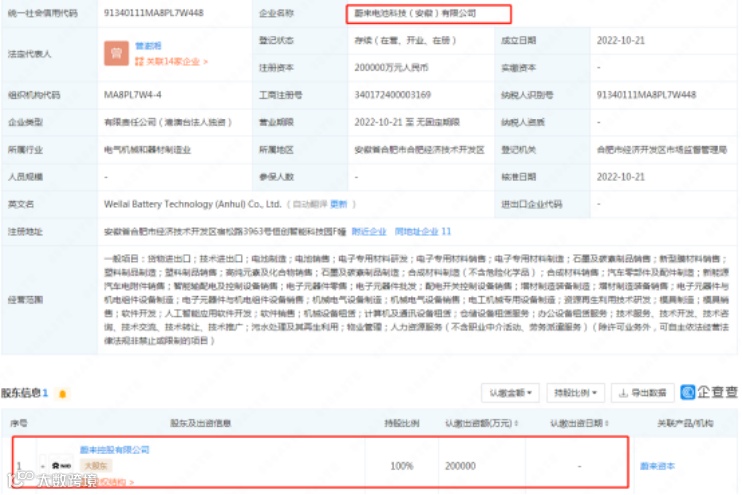Open the 蔚来资本 related institution link
Viewport: 742px width, 495px height.
pyautogui.click(x=657, y=466)
